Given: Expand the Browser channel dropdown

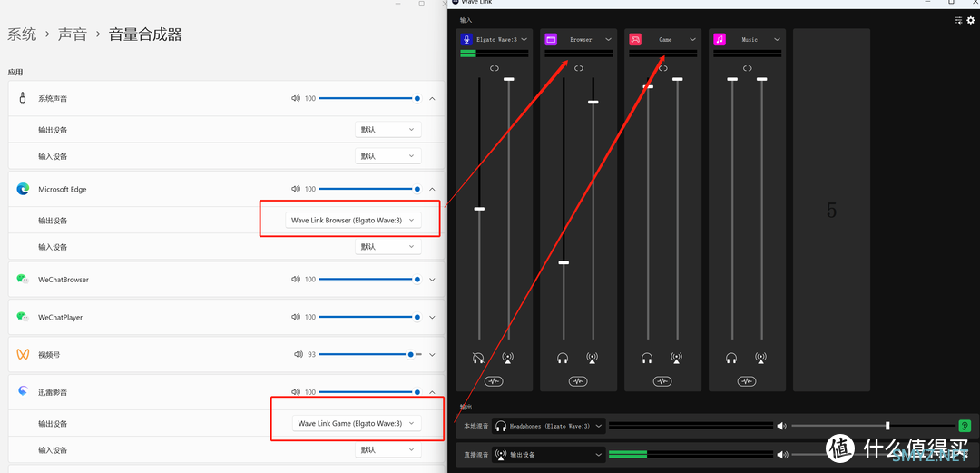Looking at the screenshot, I should (x=608, y=39).
